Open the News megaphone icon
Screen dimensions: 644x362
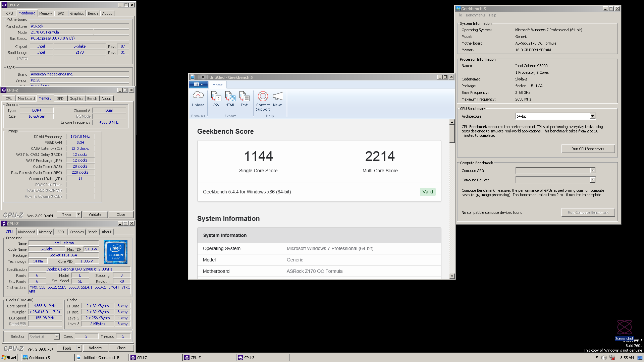click(278, 97)
